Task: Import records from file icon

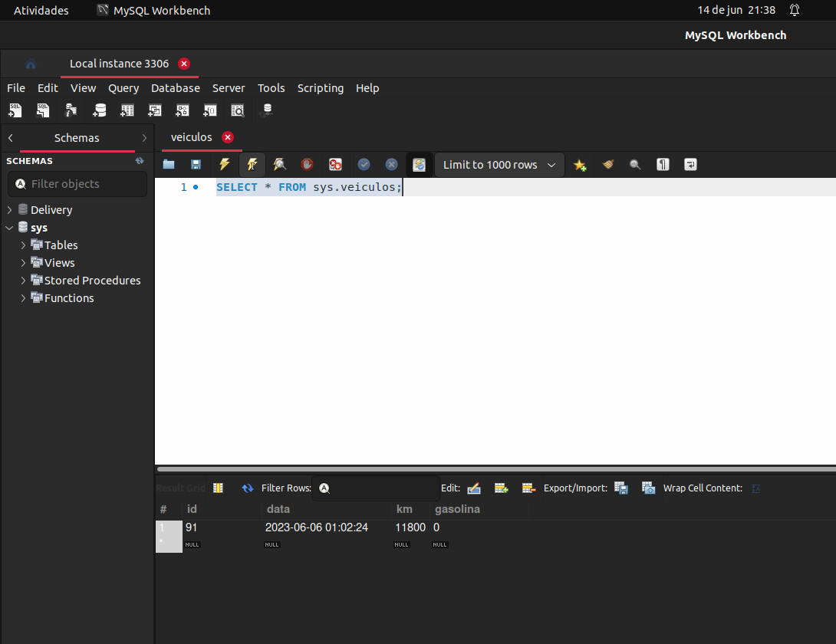Action: pyautogui.click(x=648, y=488)
